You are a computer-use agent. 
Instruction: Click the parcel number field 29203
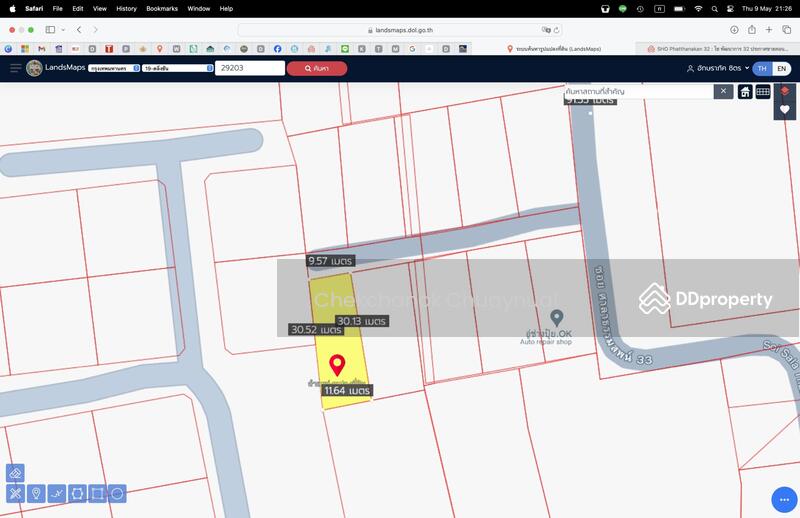(x=250, y=68)
